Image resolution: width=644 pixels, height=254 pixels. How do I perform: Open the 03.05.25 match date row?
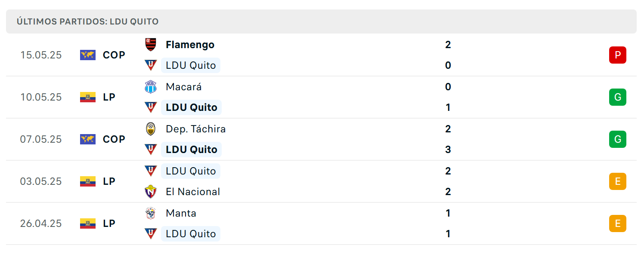[x=321, y=181]
